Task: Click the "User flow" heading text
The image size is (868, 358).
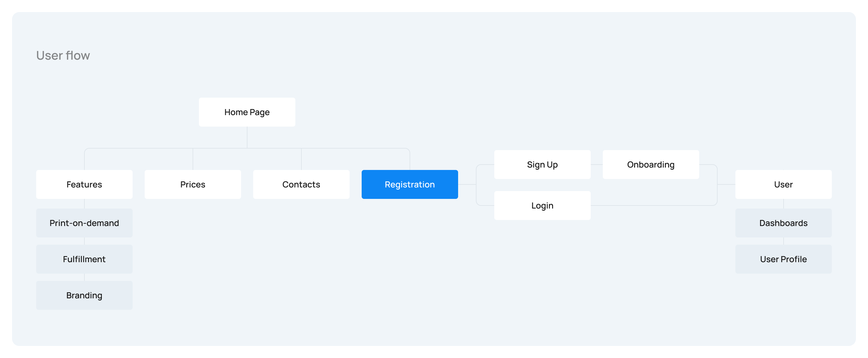Action: (x=63, y=55)
